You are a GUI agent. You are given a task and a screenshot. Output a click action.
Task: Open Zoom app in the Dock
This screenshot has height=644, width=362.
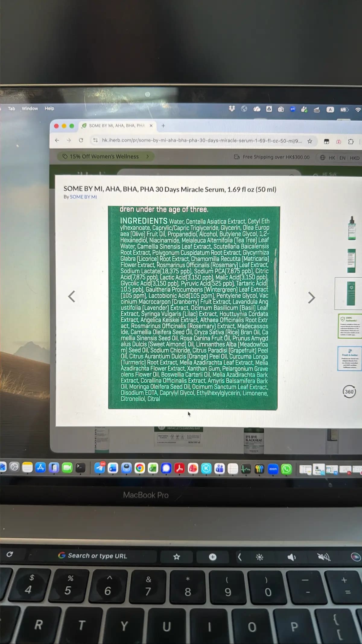(x=273, y=469)
